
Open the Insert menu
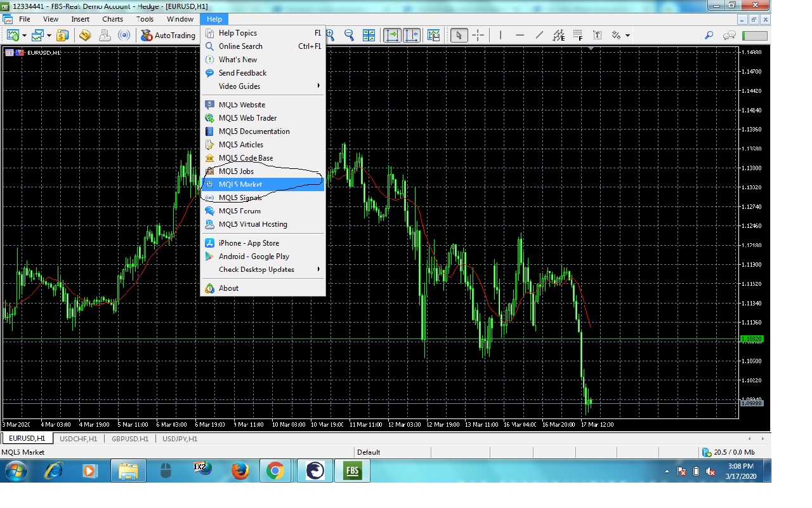pyautogui.click(x=81, y=19)
